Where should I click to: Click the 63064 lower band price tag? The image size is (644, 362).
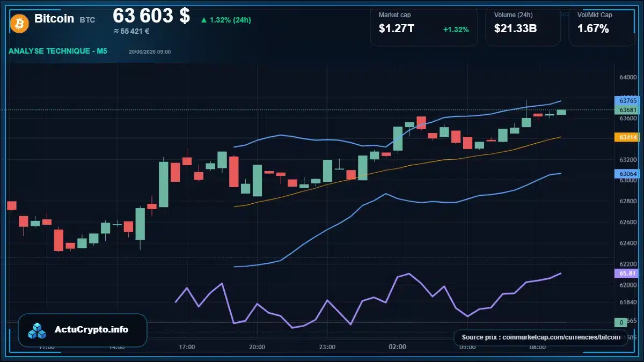tap(627, 173)
